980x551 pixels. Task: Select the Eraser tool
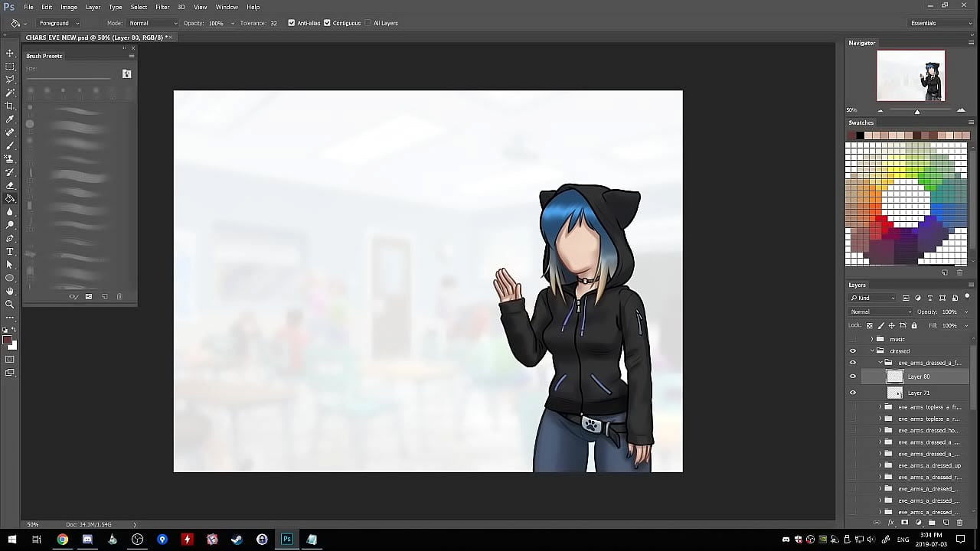tap(10, 185)
